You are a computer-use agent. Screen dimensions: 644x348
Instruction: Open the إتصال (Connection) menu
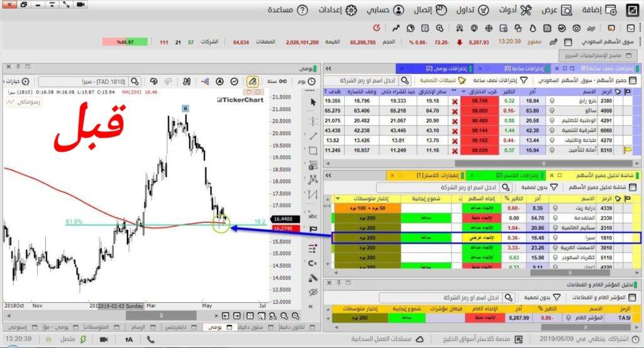point(430,10)
